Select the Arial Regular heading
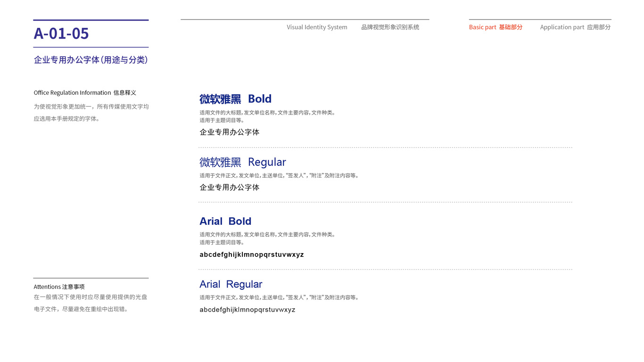This screenshot has width=644, height=362. point(231,285)
